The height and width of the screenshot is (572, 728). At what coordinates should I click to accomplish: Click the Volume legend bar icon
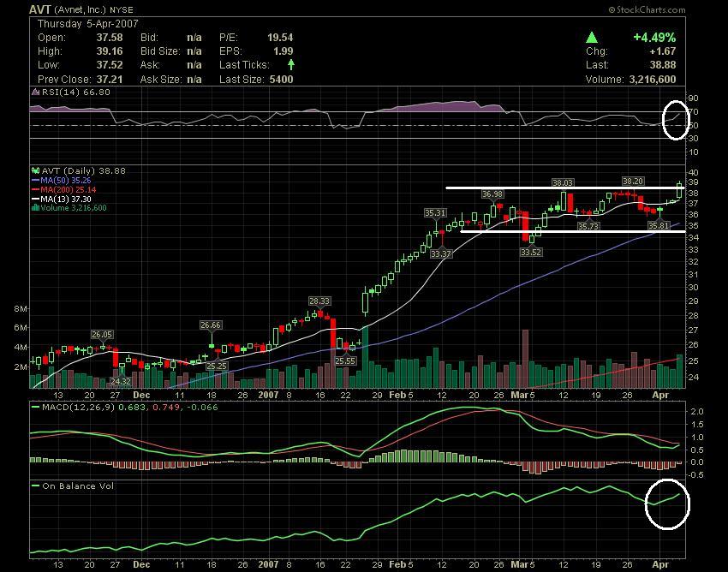click(x=35, y=207)
